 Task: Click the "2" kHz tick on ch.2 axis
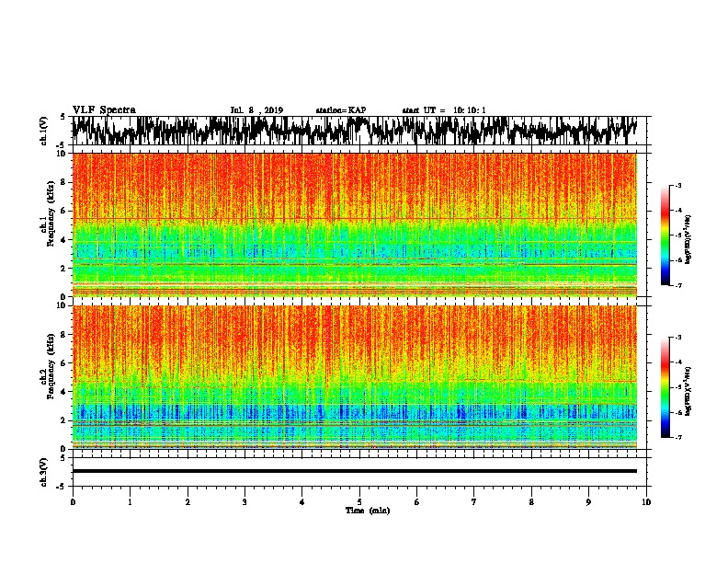click(x=63, y=420)
